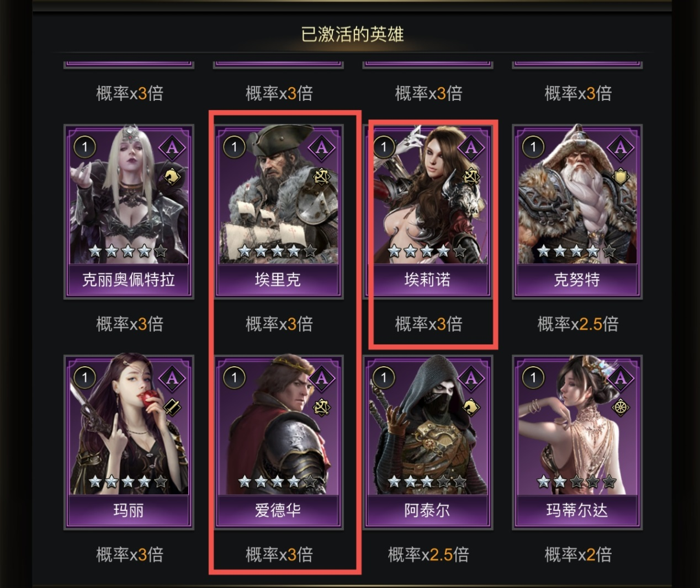
Task: Open the 克努特 hero card portrait
Action: pos(577,196)
